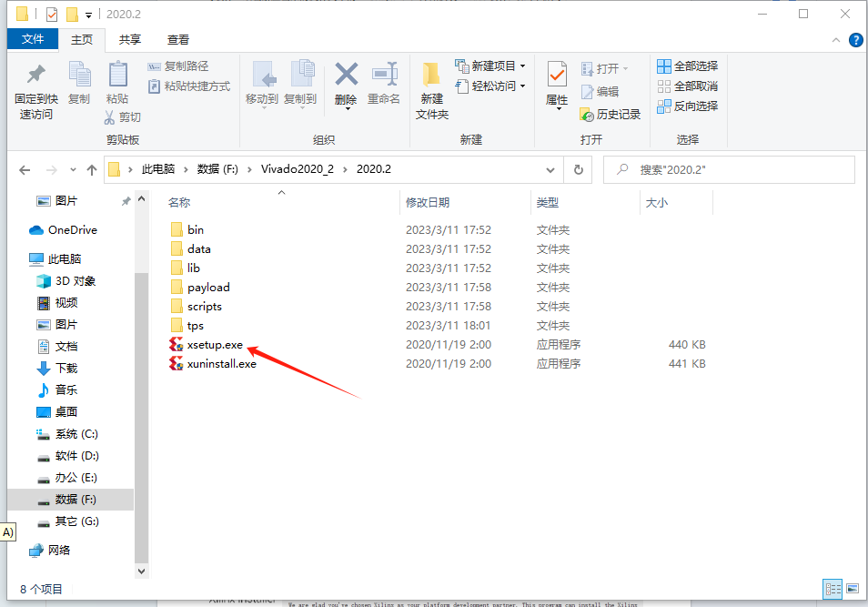The width and height of the screenshot is (868, 607).
Task: Open Easy access (轻松访问) dropdown
Action: click(x=522, y=86)
